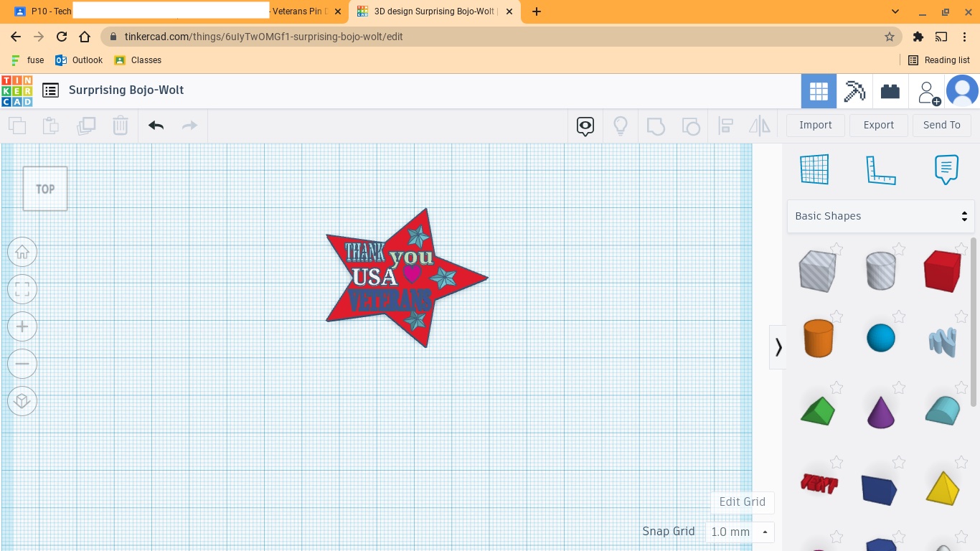Click Fit all in view button

click(22, 289)
